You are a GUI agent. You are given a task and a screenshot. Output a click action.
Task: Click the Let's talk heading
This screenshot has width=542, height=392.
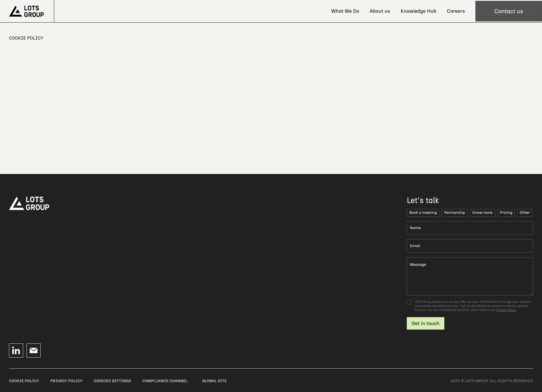tap(423, 201)
